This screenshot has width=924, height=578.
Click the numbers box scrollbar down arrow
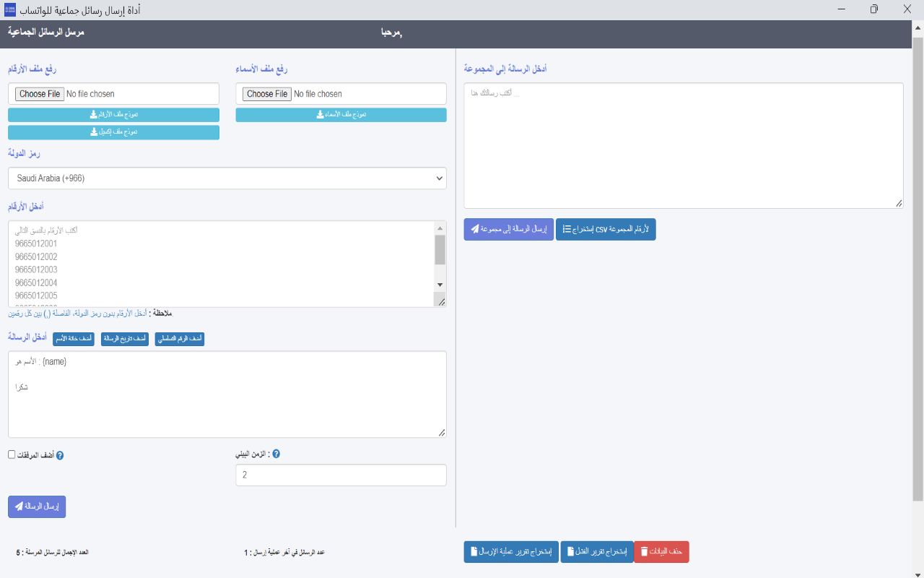tap(440, 285)
